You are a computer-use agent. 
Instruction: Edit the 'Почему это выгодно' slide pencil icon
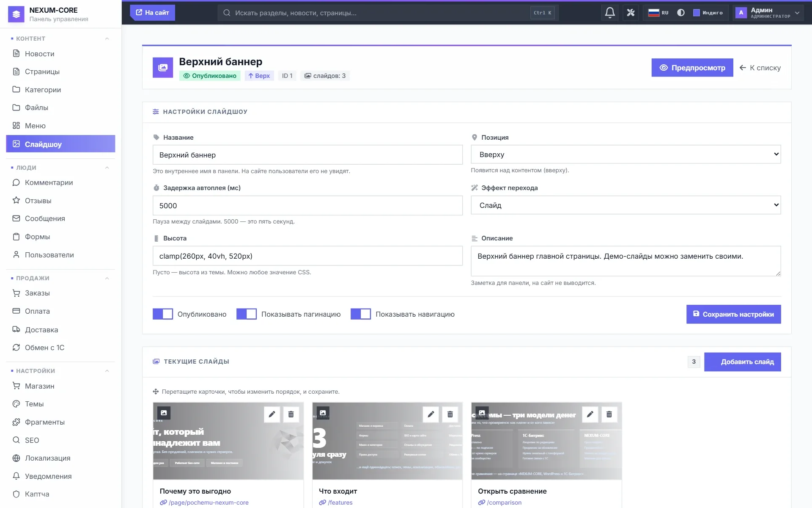click(272, 414)
